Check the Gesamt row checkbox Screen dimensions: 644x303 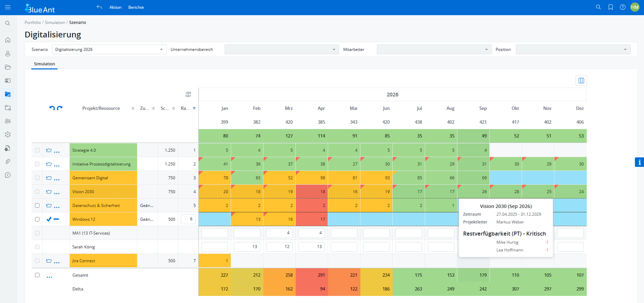[x=37, y=275]
